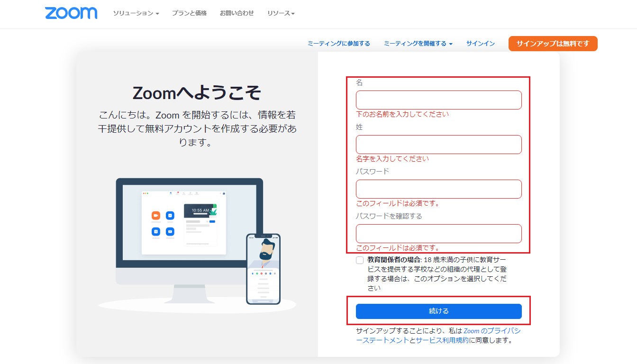
Task: Click the ソリューション chevron arrow
Action: pos(157,14)
